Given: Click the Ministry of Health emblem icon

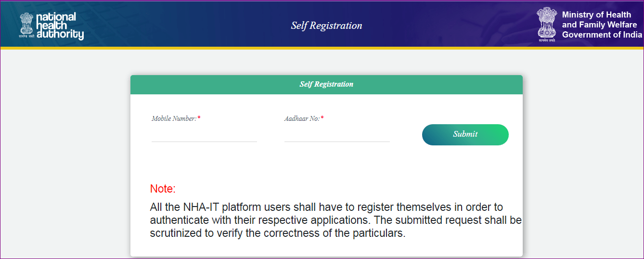Looking at the screenshot, I should tap(547, 22).
